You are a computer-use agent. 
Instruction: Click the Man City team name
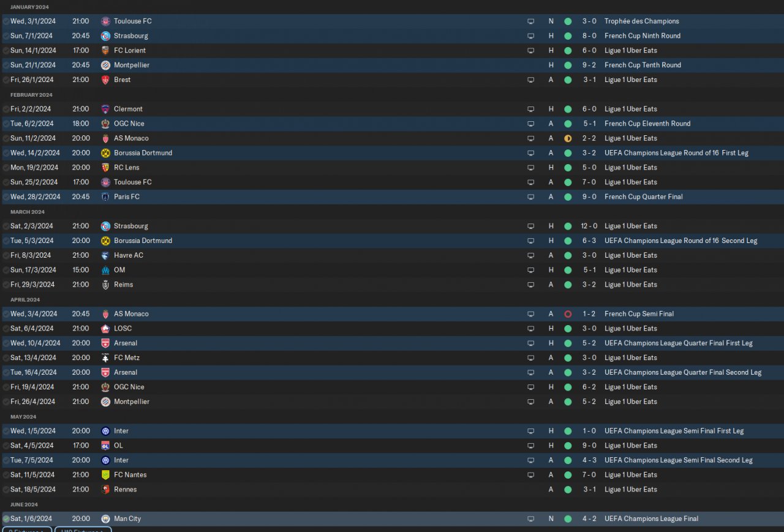(127, 519)
